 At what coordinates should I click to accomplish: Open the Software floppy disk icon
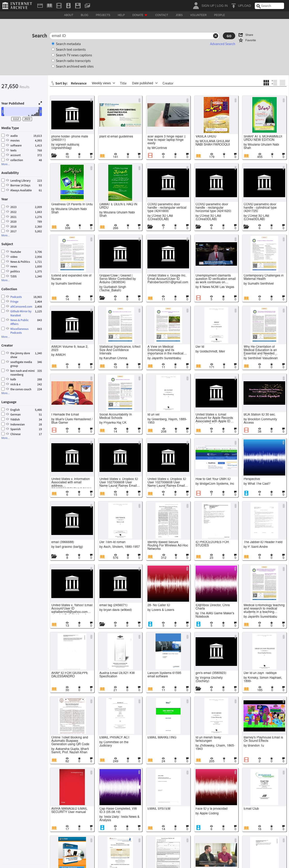78,6
